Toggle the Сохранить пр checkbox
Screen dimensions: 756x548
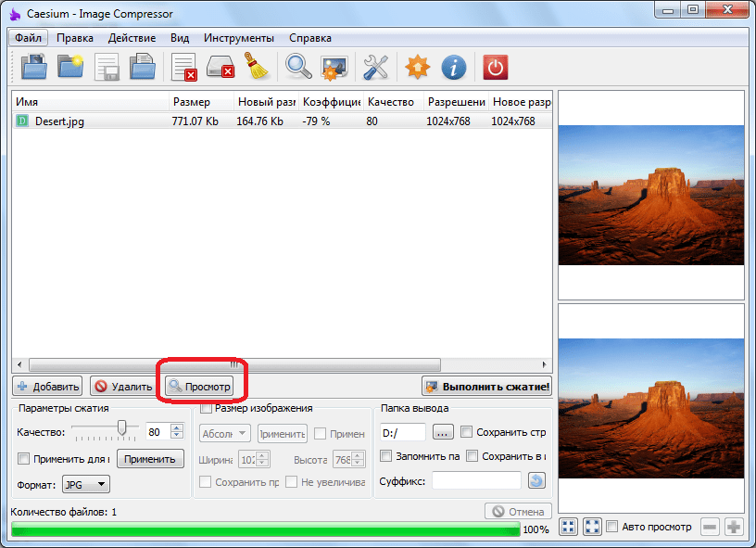coord(205,482)
